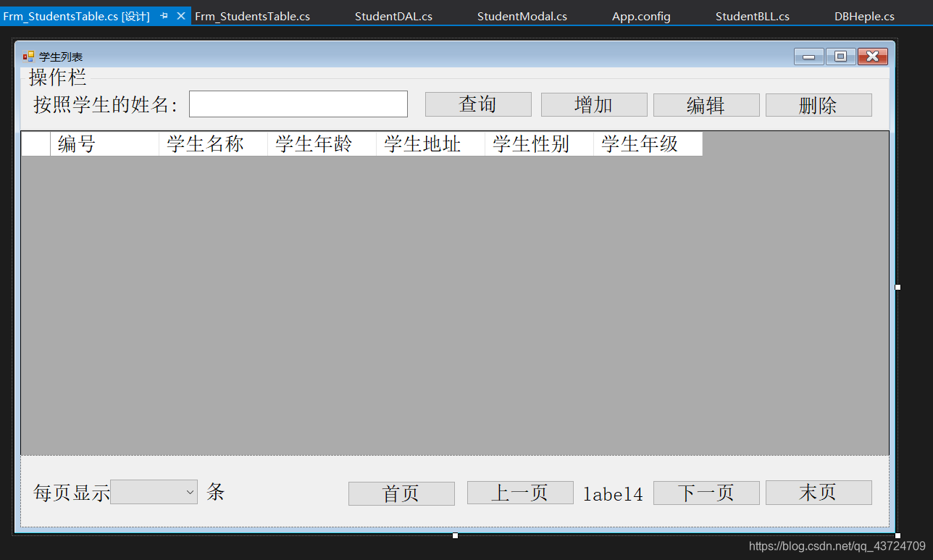Click the form's bottom edge sizing handle
The height and width of the screenshot is (560, 933).
(455, 535)
